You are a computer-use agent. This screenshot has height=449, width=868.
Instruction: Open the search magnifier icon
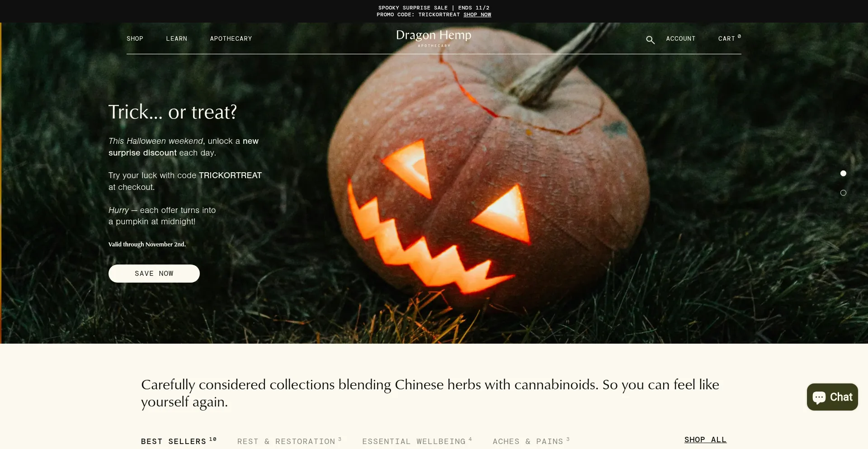(x=650, y=40)
